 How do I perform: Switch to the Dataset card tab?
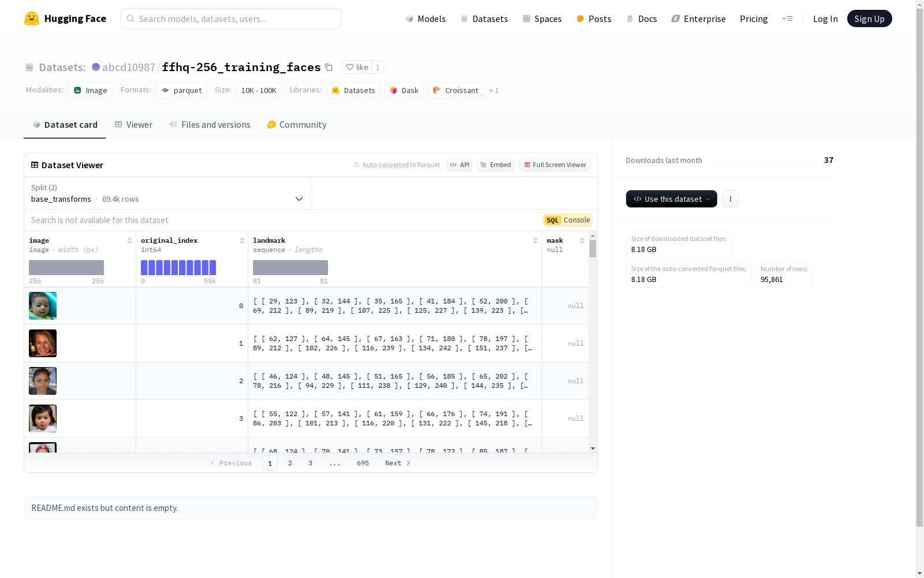coord(65,124)
